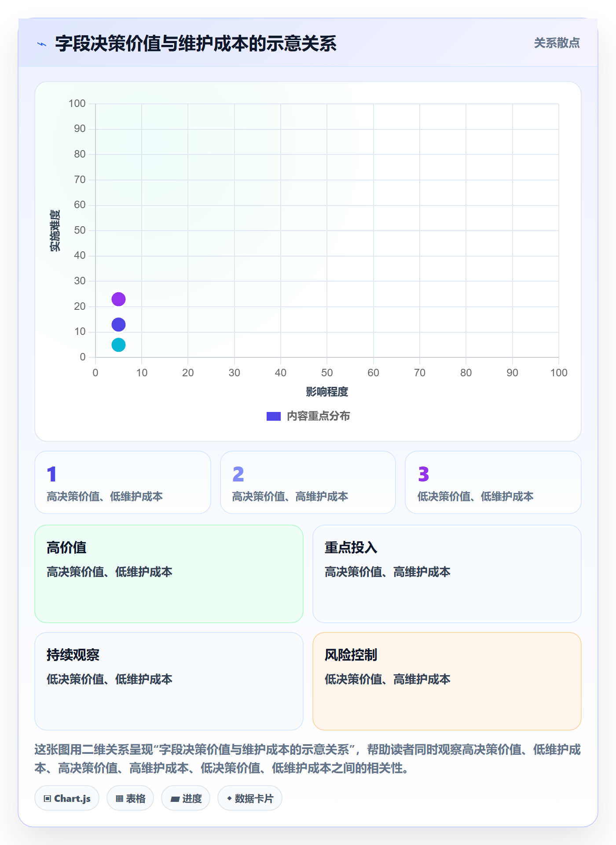
Task: Open card 2 高决策价值、高维护成本
Action: (x=308, y=482)
